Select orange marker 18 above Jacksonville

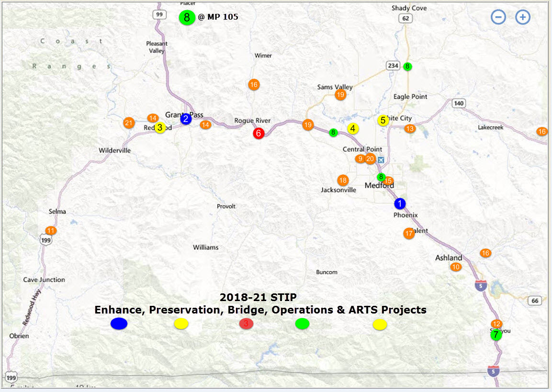[x=342, y=180]
